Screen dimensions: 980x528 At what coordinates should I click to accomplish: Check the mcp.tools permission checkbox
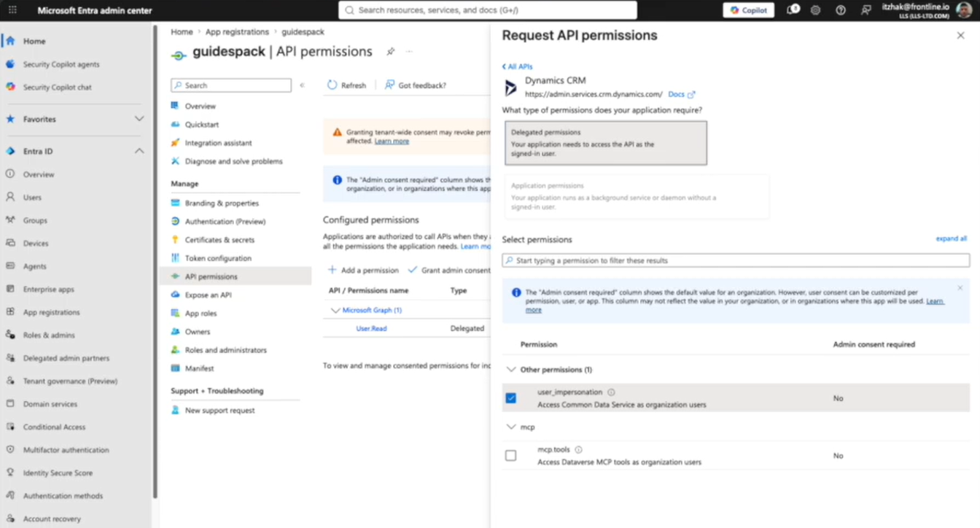pyautogui.click(x=510, y=456)
